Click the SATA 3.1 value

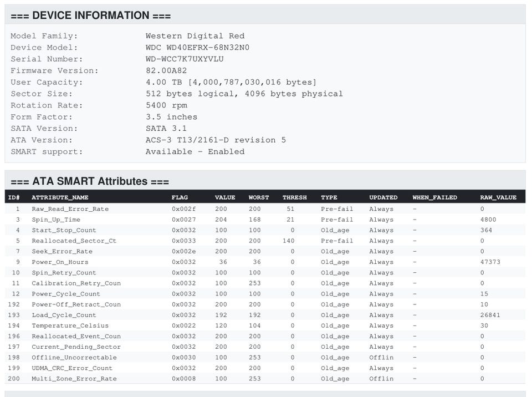166,129
